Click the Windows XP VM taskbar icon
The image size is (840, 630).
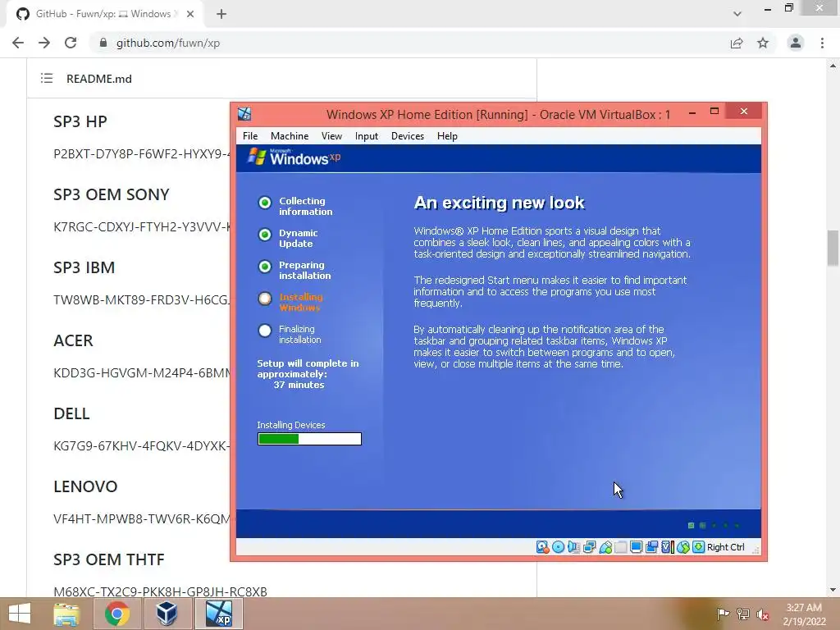tap(219, 614)
